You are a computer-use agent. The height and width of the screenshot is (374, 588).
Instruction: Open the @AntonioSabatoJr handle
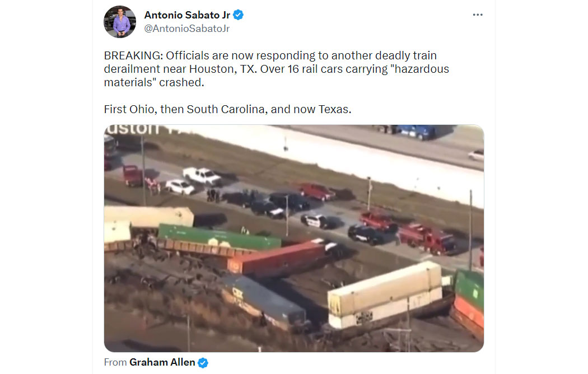[186, 29]
